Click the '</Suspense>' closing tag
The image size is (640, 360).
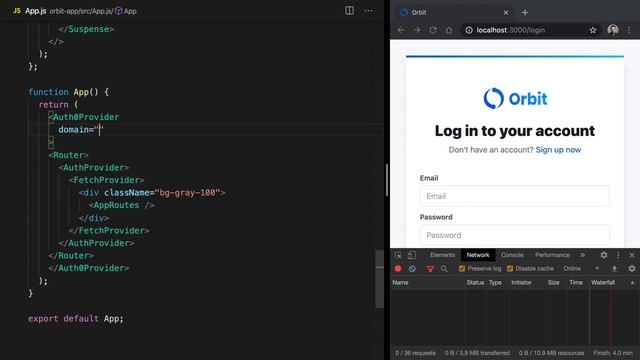(x=86, y=29)
